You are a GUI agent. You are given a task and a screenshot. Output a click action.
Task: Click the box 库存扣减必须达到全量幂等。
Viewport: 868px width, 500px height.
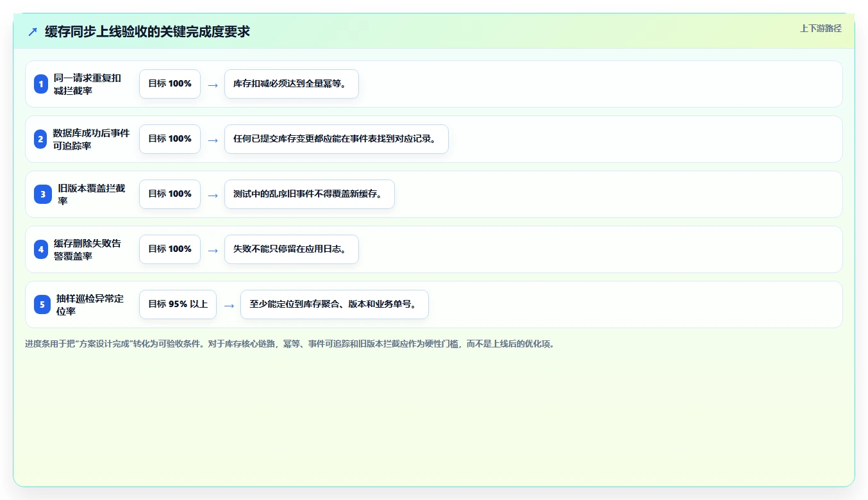click(292, 84)
